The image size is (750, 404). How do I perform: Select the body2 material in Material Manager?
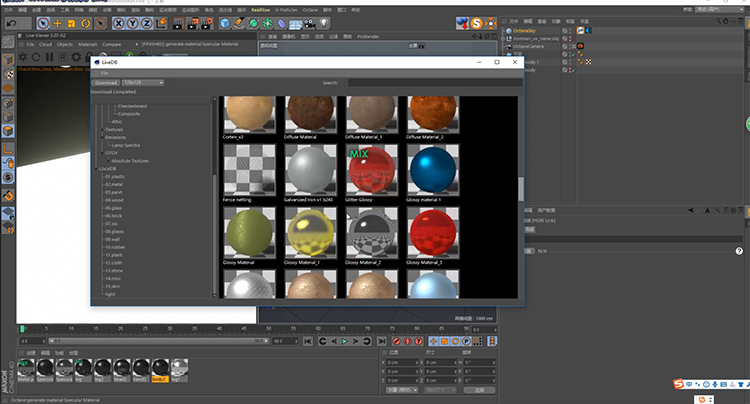(160, 370)
